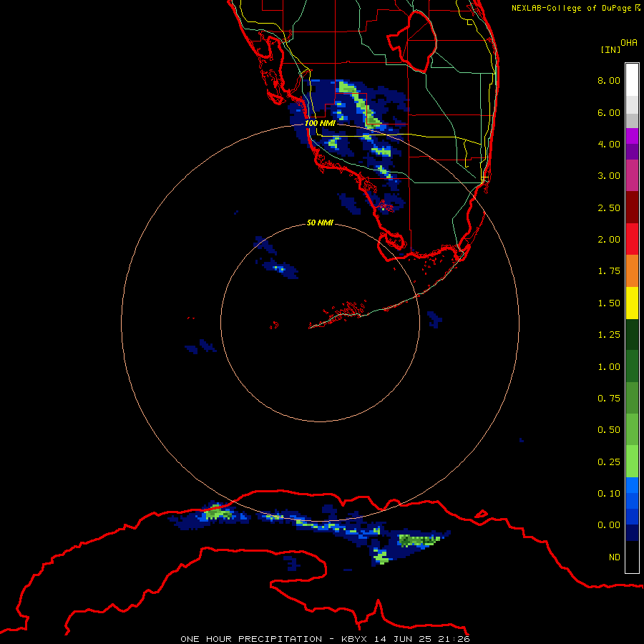Image resolution: width=644 pixels, height=644 pixels.
Task: Select the pink swatch beside 3.00
Action: (x=632, y=175)
